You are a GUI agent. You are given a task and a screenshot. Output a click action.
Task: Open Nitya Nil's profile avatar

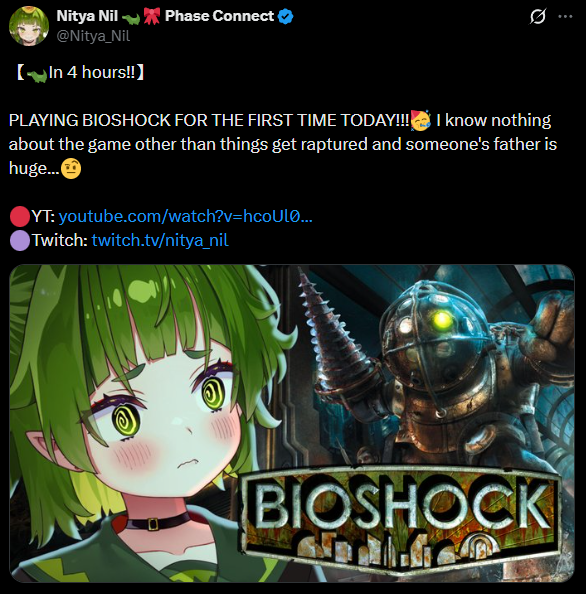(x=29, y=26)
